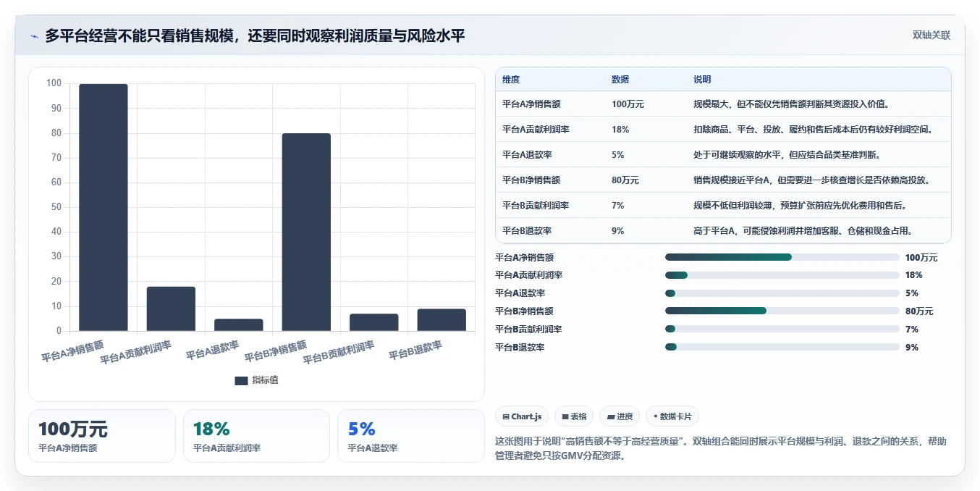Click x-axis label 平台B退款率 under chart
The image size is (980, 491).
click(x=415, y=350)
